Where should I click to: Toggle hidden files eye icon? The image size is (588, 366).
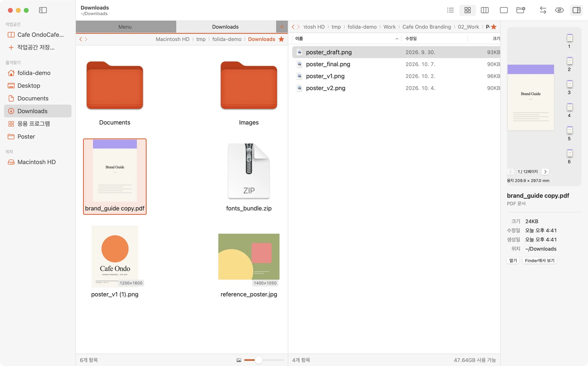559,10
